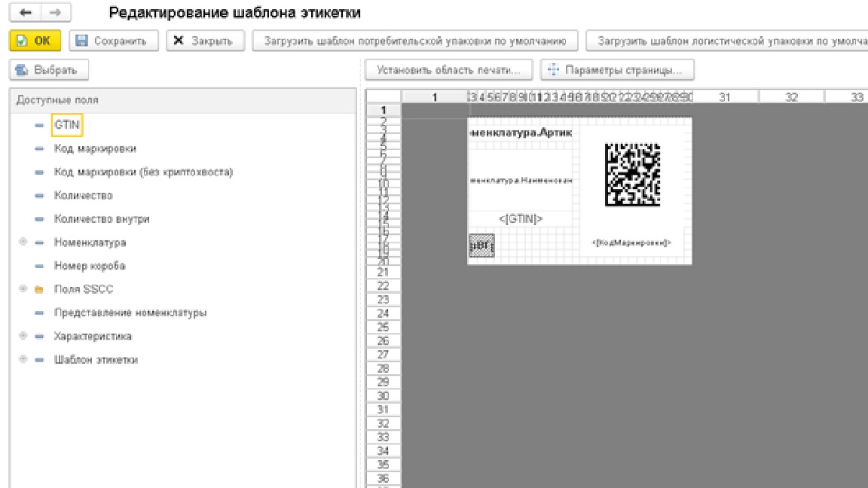The height and width of the screenshot is (488, 868).
Task: Expand the Характеристика tree node
Action: [x=23, y=336]
